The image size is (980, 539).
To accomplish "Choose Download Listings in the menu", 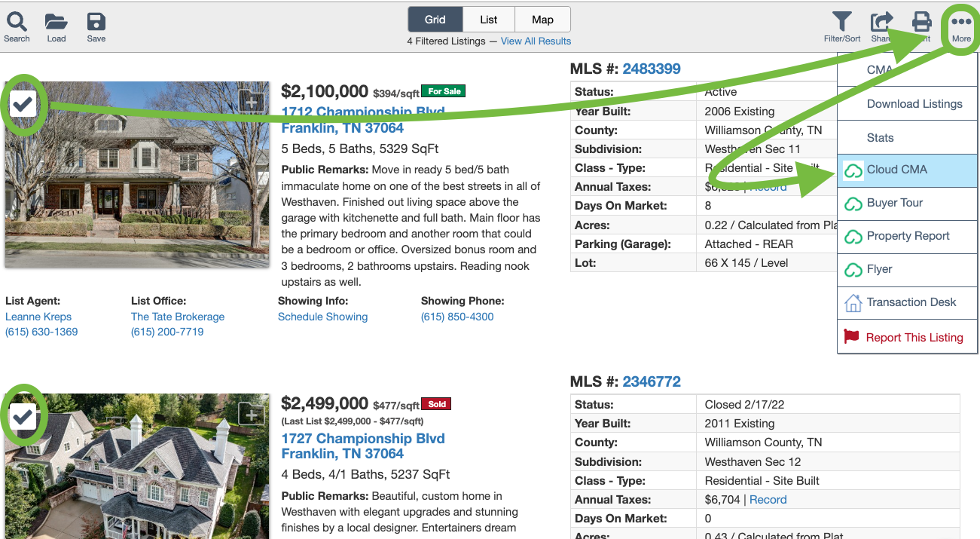I will 914,104.
